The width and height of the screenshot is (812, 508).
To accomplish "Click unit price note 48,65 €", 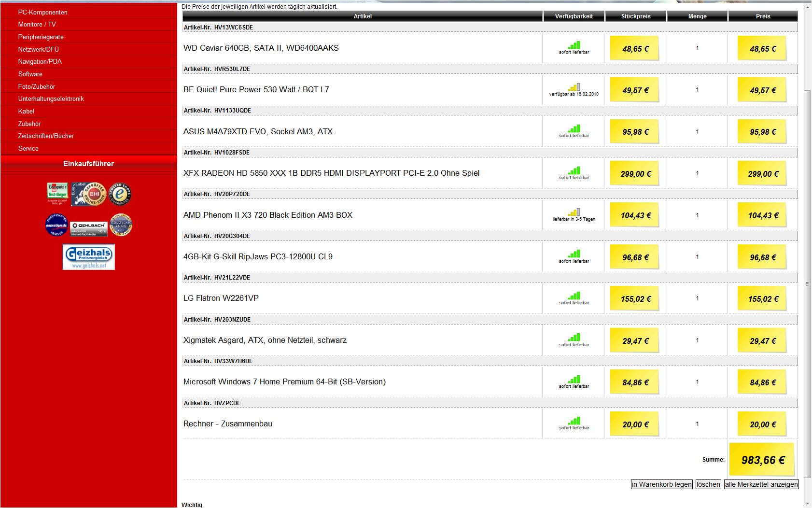I will (x=635, y=48).
